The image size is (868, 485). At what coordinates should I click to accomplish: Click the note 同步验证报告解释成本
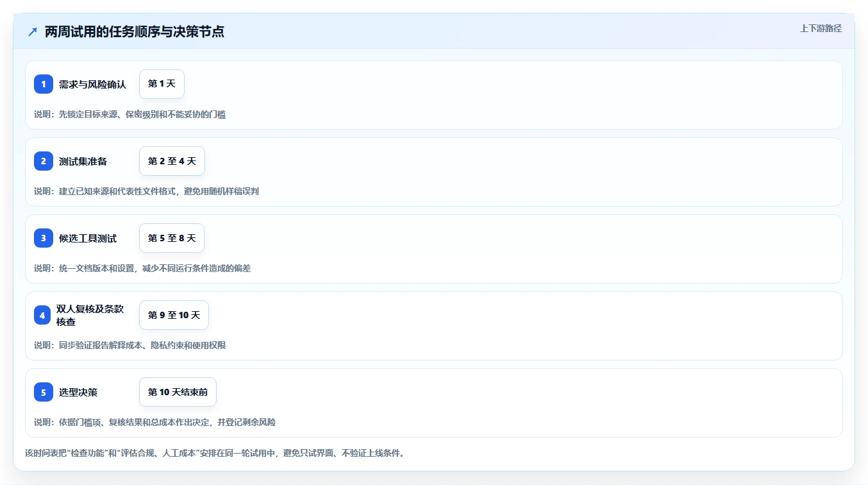(129, 345)
